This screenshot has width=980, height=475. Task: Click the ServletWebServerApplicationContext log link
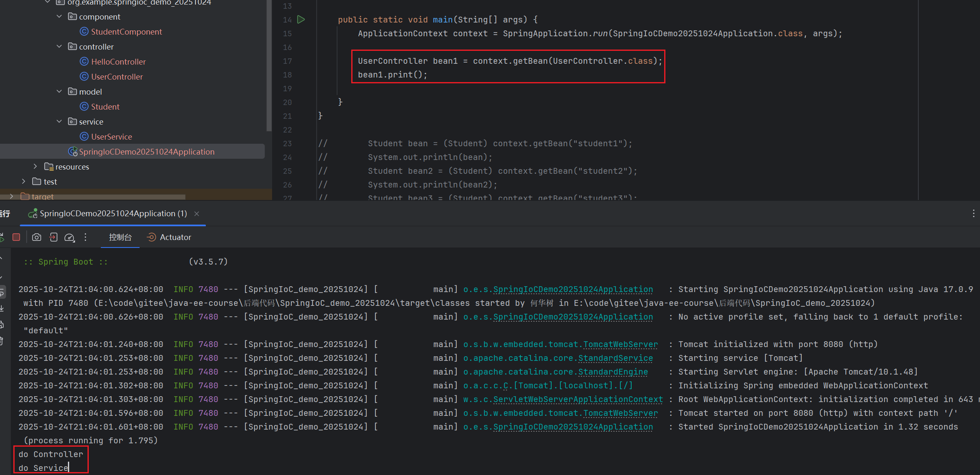[577, 399]
